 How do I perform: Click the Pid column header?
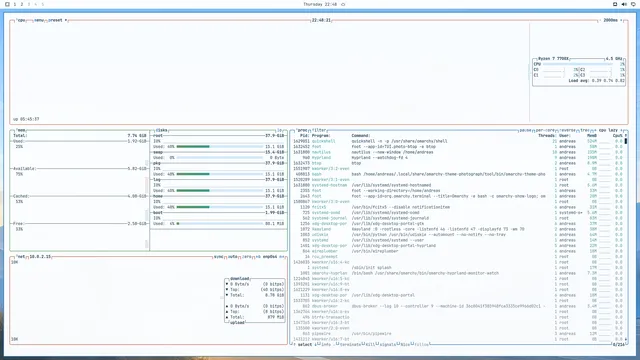(304, 136)
